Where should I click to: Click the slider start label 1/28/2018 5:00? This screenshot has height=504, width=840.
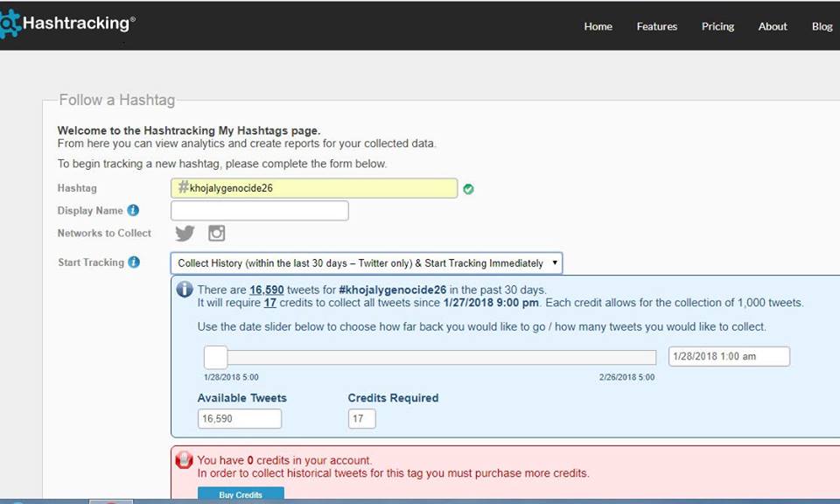(x=231, y=377)
